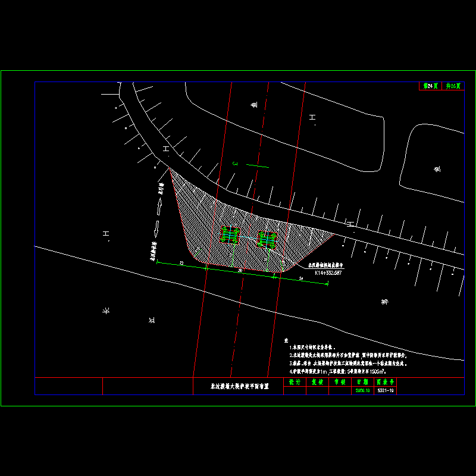Click the right green bridge pier symbol
This screenshot has width=476, height=476.
(x=266, y=239)
